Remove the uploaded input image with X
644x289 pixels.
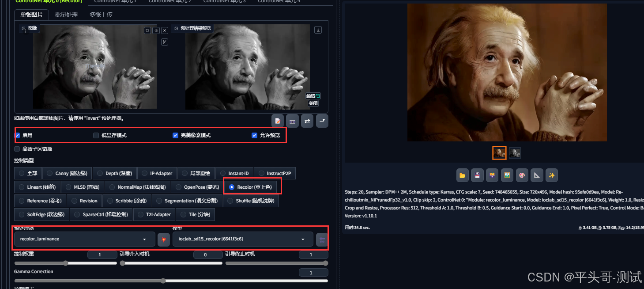(165, 30)
